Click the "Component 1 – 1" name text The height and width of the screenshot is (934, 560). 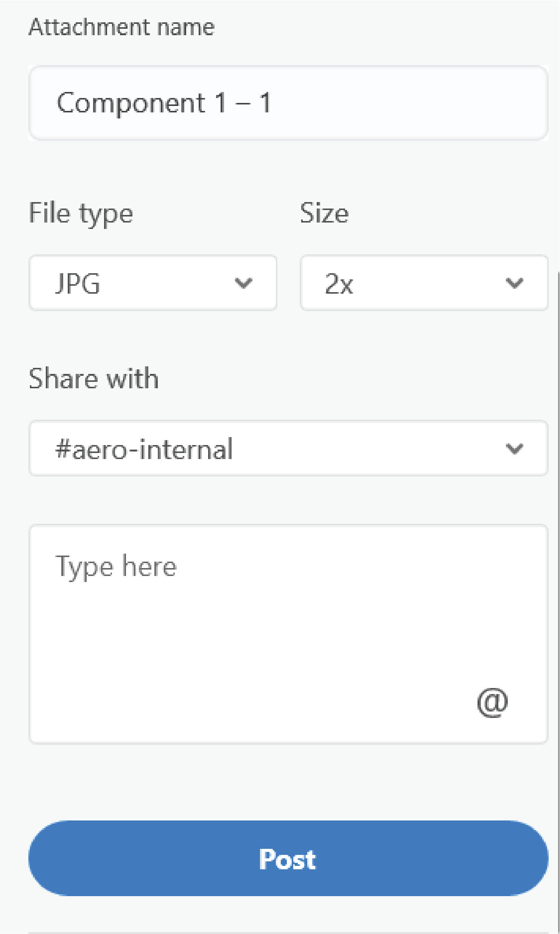click(164, 103)
